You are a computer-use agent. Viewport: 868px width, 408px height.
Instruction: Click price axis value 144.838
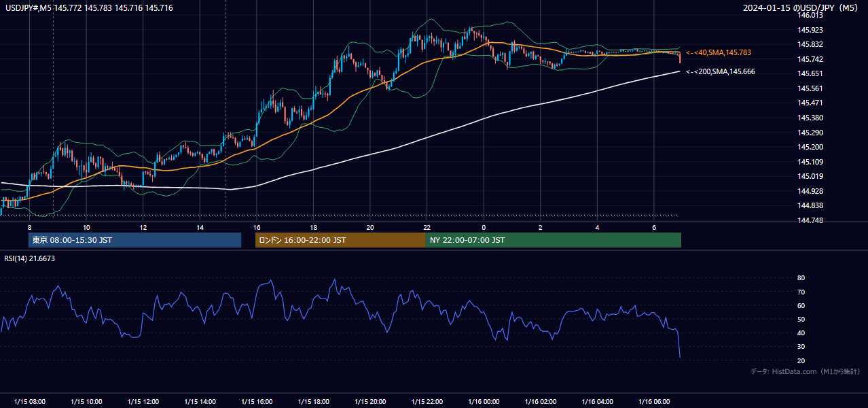810,205
